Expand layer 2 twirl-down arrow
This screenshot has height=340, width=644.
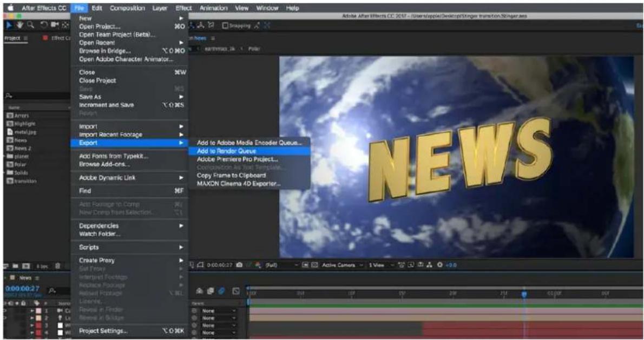coord(32,318)
